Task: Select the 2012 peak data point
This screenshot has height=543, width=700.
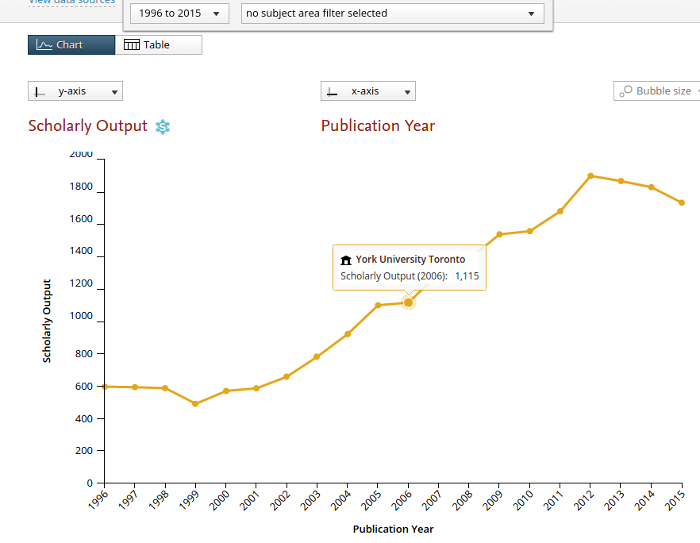Action: (x=591, y=176)
